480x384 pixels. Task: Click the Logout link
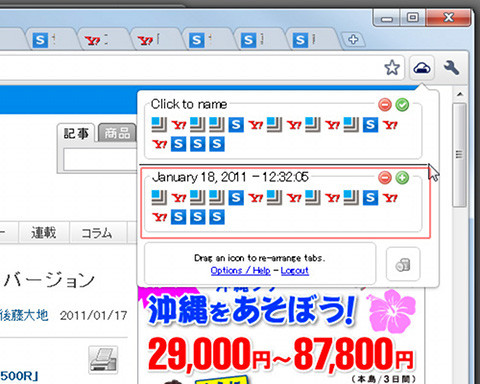point(295,270)
